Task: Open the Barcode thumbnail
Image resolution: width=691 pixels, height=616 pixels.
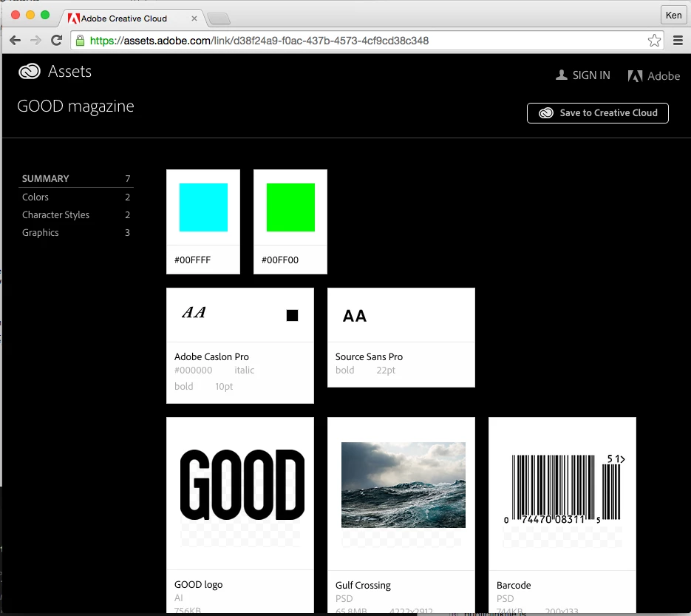Action: (565, 489)
